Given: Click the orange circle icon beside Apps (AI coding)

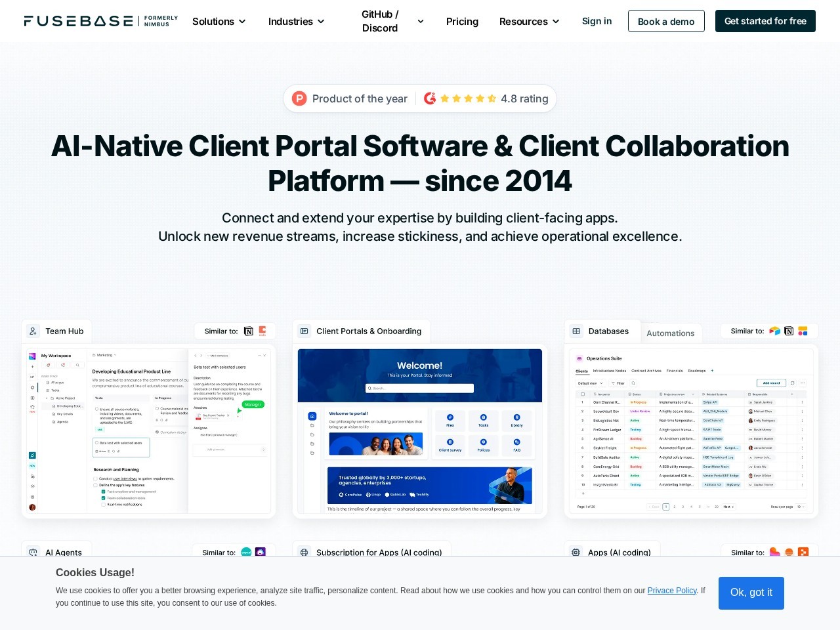Looking at the screenshot, I should click(x=789, y=553).
